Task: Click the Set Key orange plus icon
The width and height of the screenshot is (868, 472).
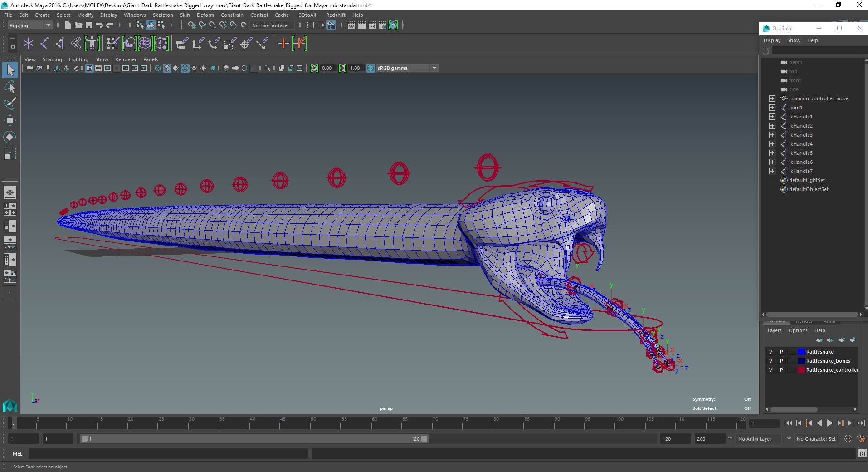Action: pos(283,44)
